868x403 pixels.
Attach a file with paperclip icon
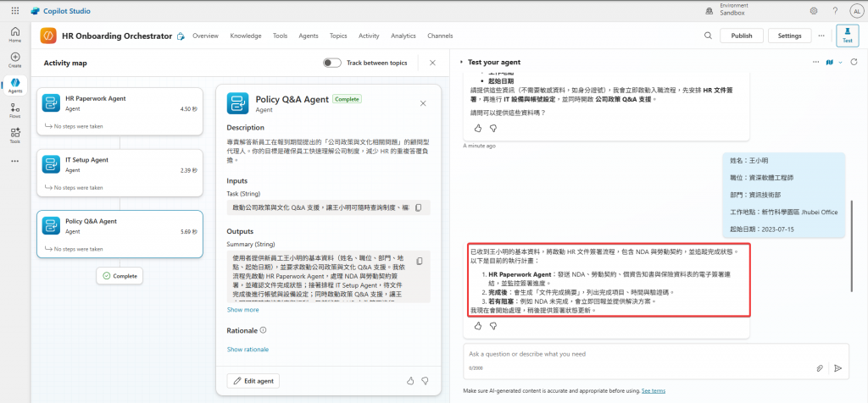point(820,368)
